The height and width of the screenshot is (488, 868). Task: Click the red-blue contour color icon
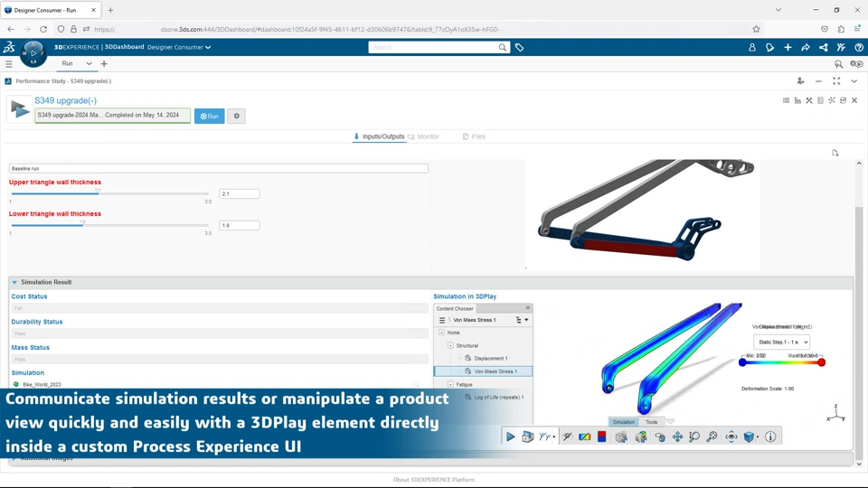(x=602, y=436)
